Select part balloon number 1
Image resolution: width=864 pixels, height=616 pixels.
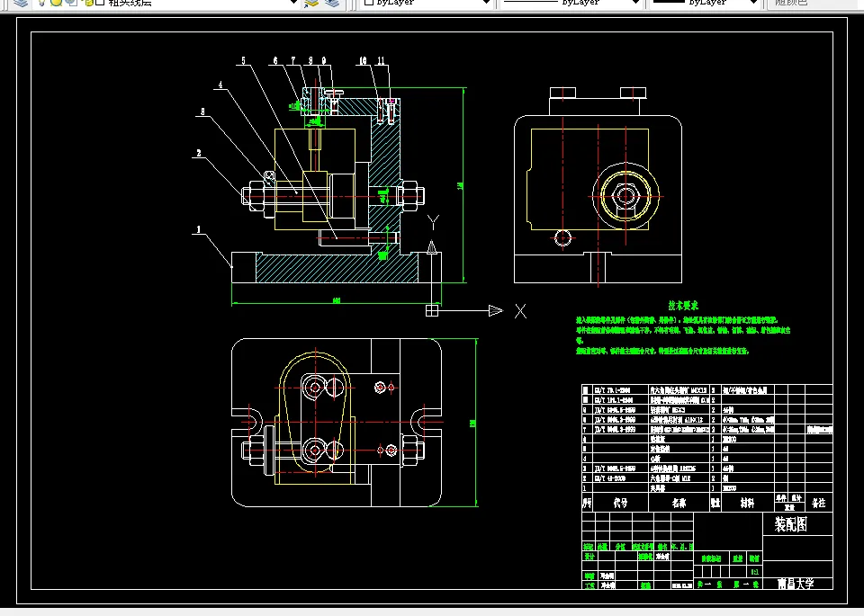[199, 229]
